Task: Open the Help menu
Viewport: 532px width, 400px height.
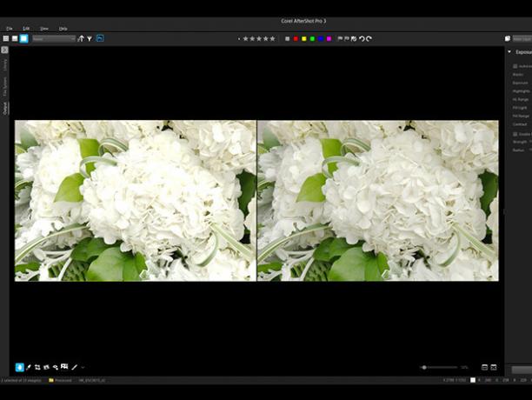Action: coord(63,29)
